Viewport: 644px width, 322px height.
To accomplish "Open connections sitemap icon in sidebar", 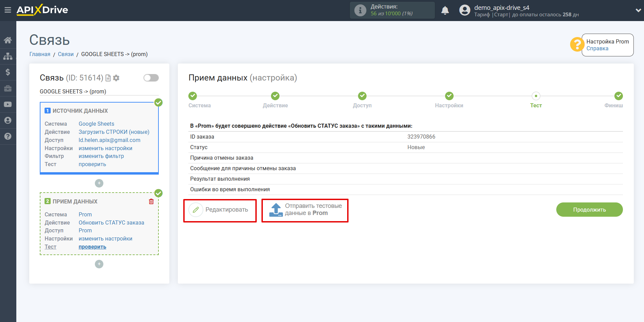I will (8, 56).
